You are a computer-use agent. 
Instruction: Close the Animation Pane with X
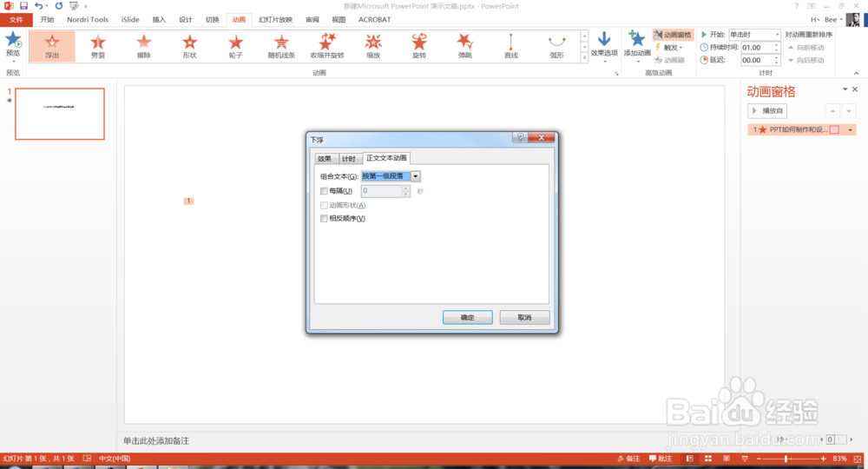(855, 89)
